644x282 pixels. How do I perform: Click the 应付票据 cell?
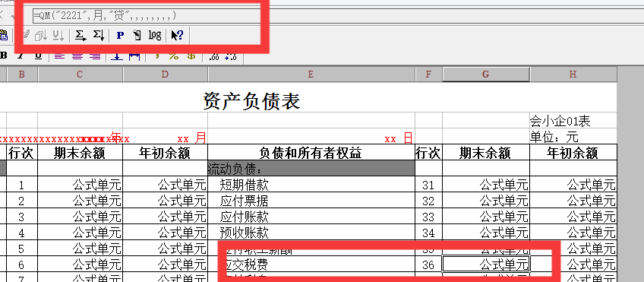coord(311,201)
